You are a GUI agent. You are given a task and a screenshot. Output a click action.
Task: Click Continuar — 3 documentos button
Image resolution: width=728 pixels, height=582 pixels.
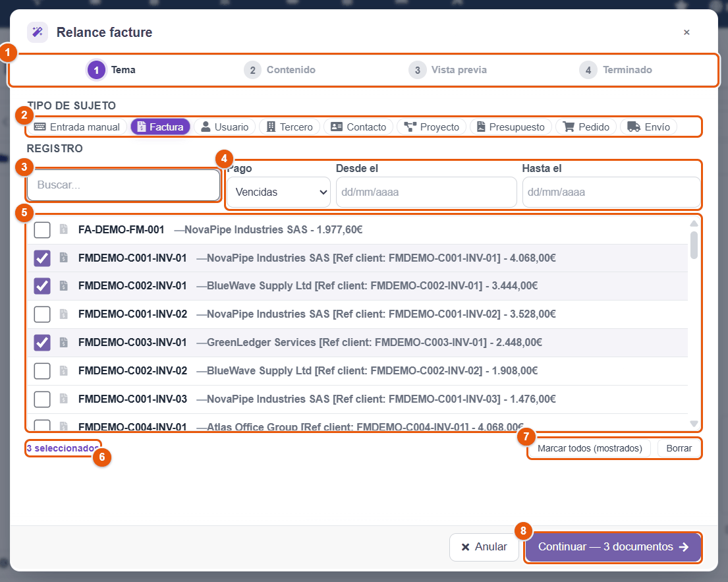pyautogui.click(x=613, y=546)
